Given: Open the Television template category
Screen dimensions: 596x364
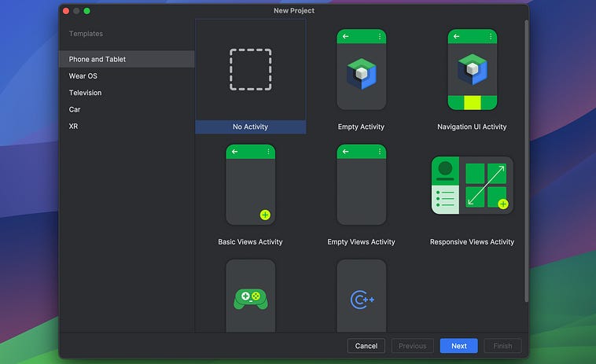Looking at the screenshot, I should [127, 93].
